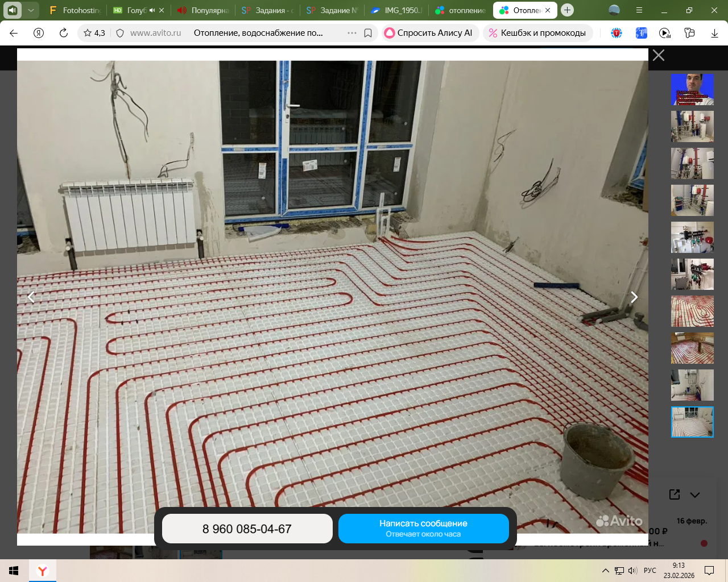Select the highlighted last gallery thumbnail
Viewport: 728px width, 582px height.
click(692, 422)
